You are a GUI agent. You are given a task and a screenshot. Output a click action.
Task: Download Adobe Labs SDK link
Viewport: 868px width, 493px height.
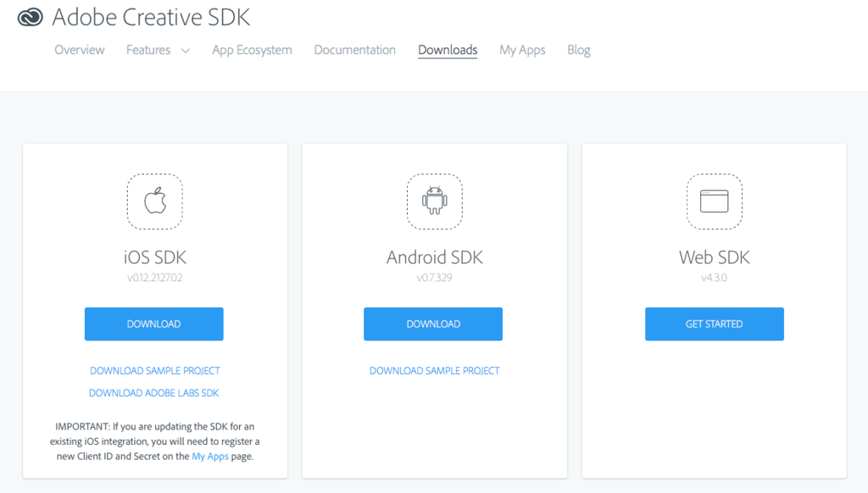154,393
